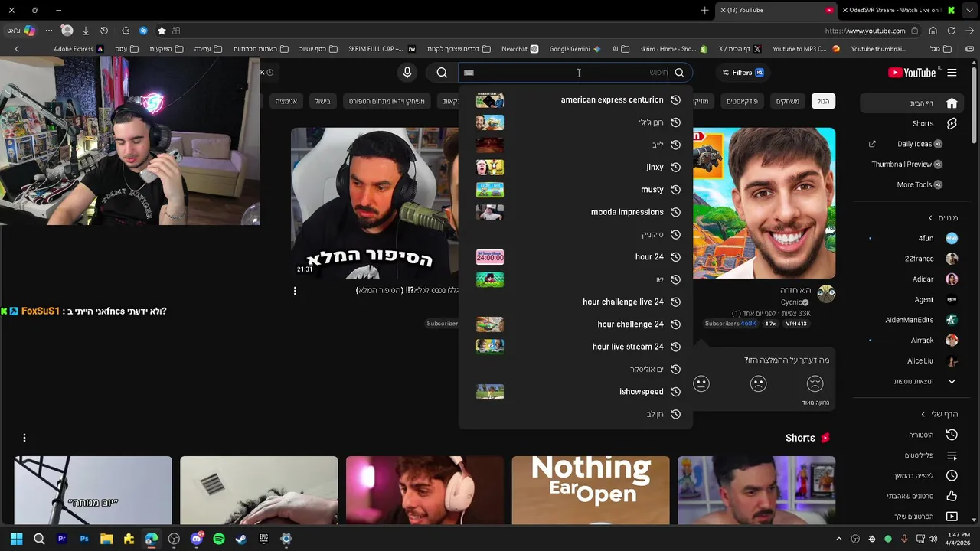The image size is (980, 551).
Task: Click the voice search microphone icon
Action: pos(407,73)
